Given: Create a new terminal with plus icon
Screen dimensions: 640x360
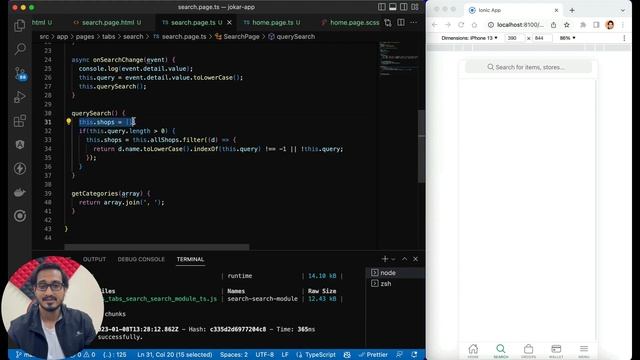Looking at the screenshot, I should 384,259.
